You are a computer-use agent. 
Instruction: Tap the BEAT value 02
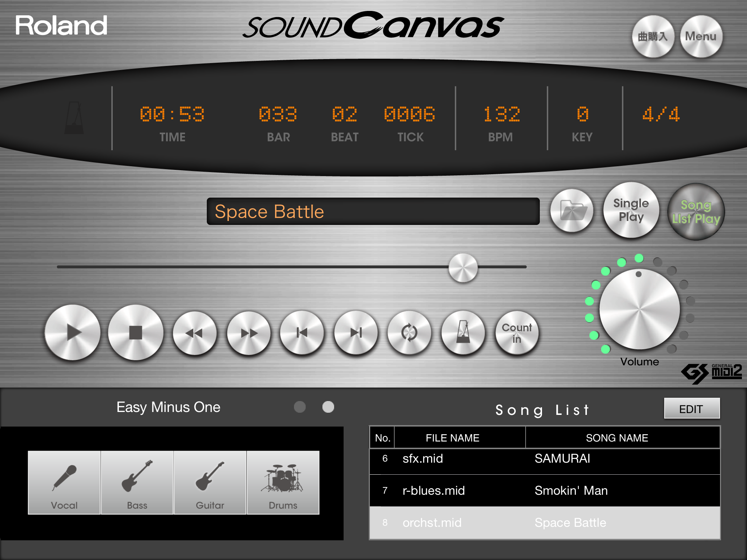[345, 114]
